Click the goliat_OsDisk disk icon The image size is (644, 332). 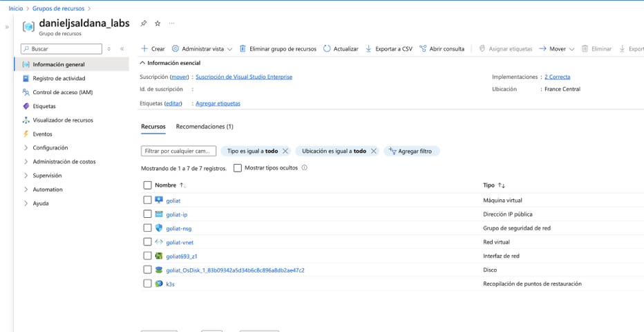click(x=159, y=270)
